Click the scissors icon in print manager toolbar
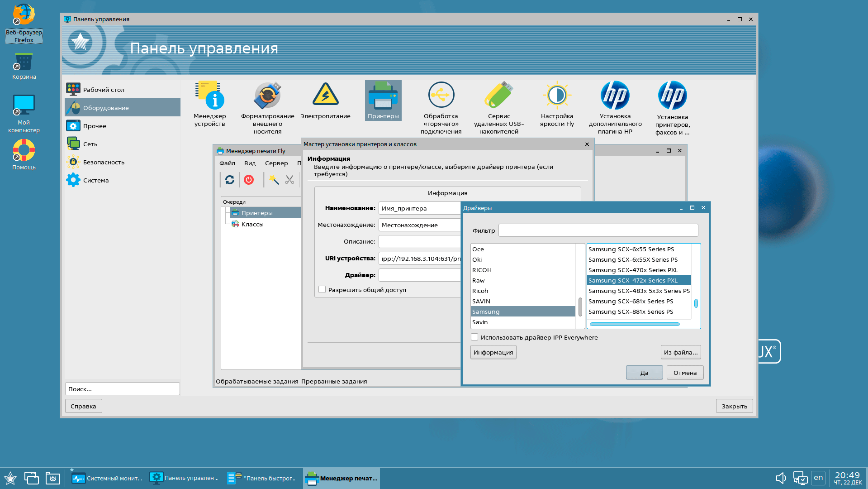868x489 pixels. [289, 180]
